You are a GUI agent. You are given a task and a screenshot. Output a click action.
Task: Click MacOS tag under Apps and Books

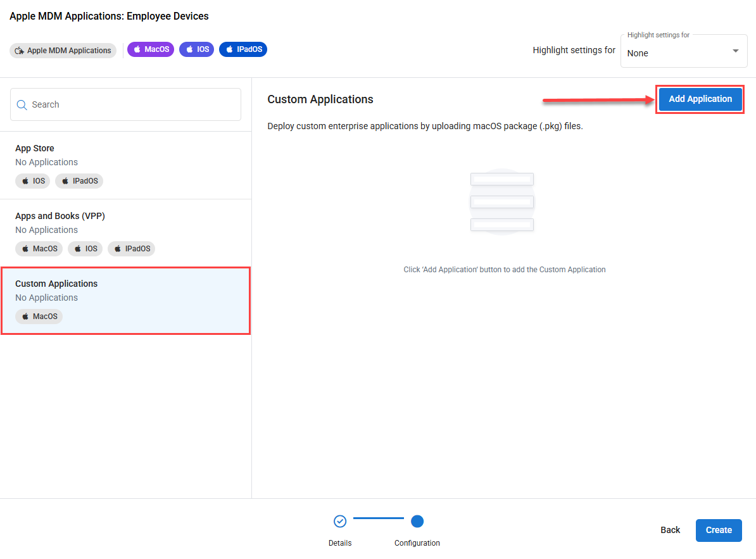pos(39,249)
